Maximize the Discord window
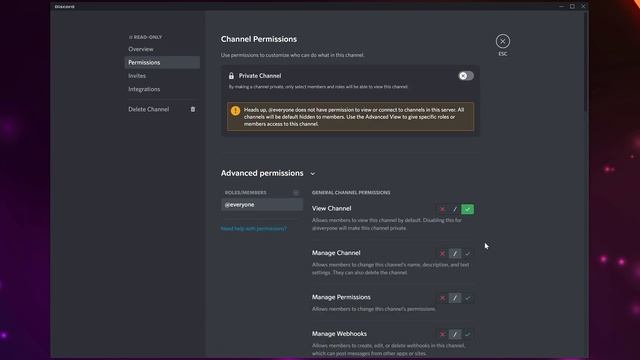640x360 pixels. coord(572,7)
